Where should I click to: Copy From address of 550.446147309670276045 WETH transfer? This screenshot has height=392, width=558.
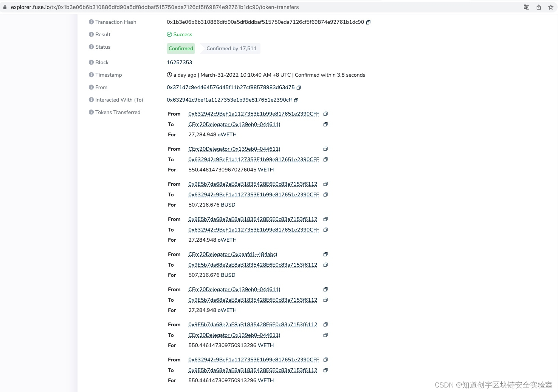click(325, 149)
